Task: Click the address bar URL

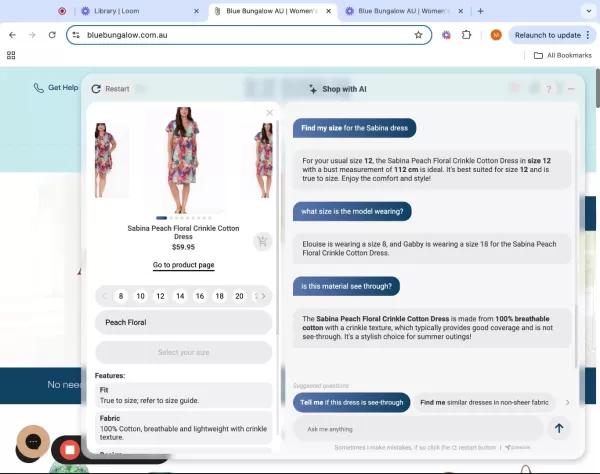Action: pyautogui.click(x=127, y=35)
